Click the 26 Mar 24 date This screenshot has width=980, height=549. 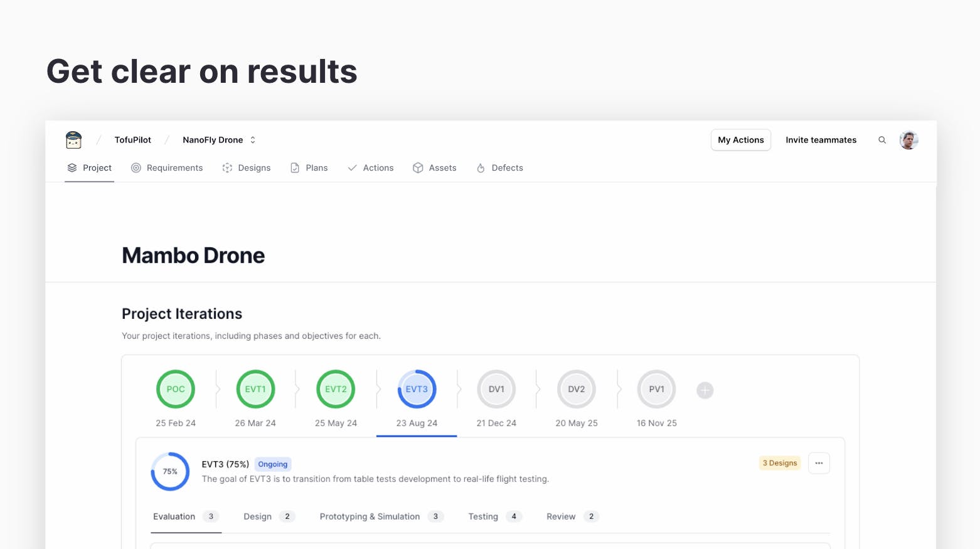(255, 423)
